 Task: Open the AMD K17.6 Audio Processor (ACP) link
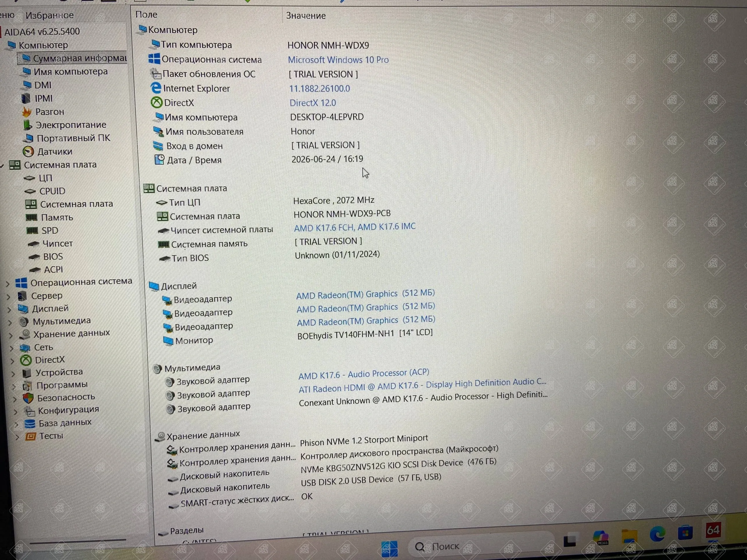pyautogui.click(x=364, y=374)
